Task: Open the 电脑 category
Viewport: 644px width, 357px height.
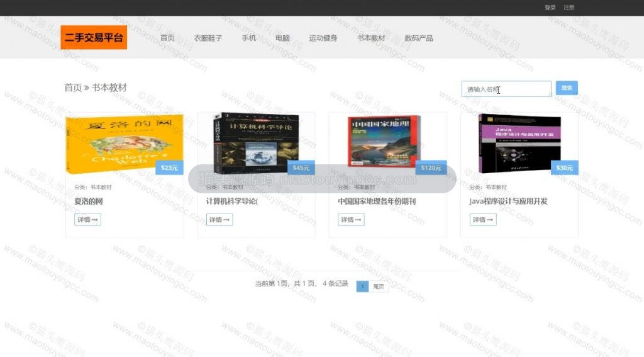Action: click(x=282, y=38)
